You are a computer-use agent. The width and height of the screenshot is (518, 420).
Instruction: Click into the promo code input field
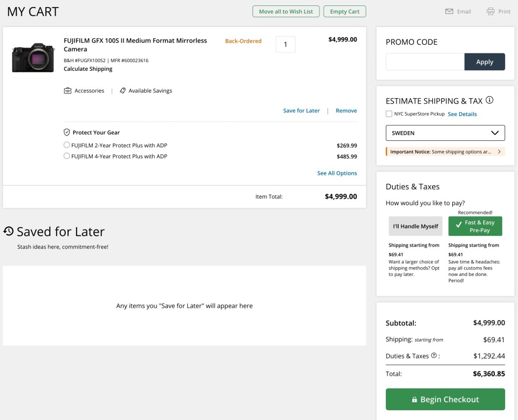(425, 62)
